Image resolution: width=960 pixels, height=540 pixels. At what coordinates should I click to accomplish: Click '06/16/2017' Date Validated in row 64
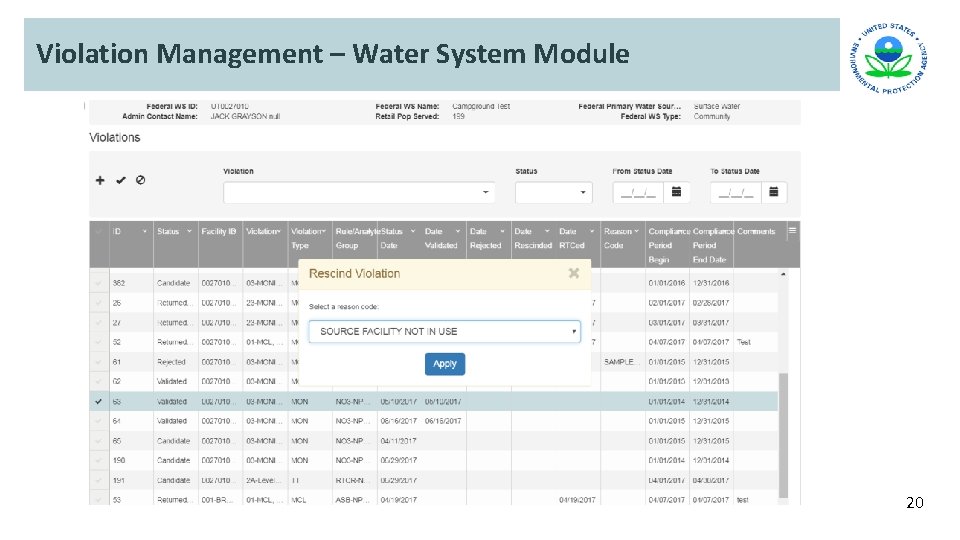[443, 421]
